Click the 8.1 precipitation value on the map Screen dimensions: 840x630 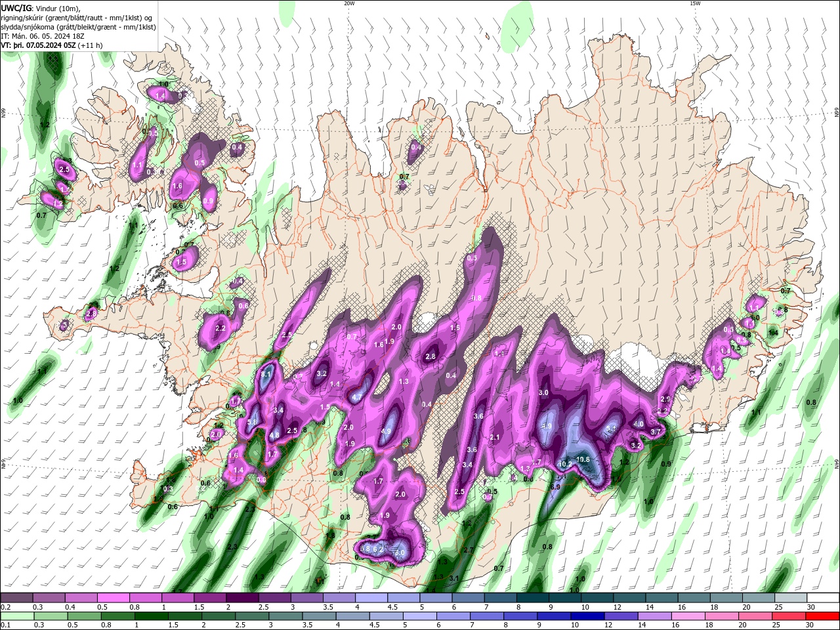coord(266,375)
